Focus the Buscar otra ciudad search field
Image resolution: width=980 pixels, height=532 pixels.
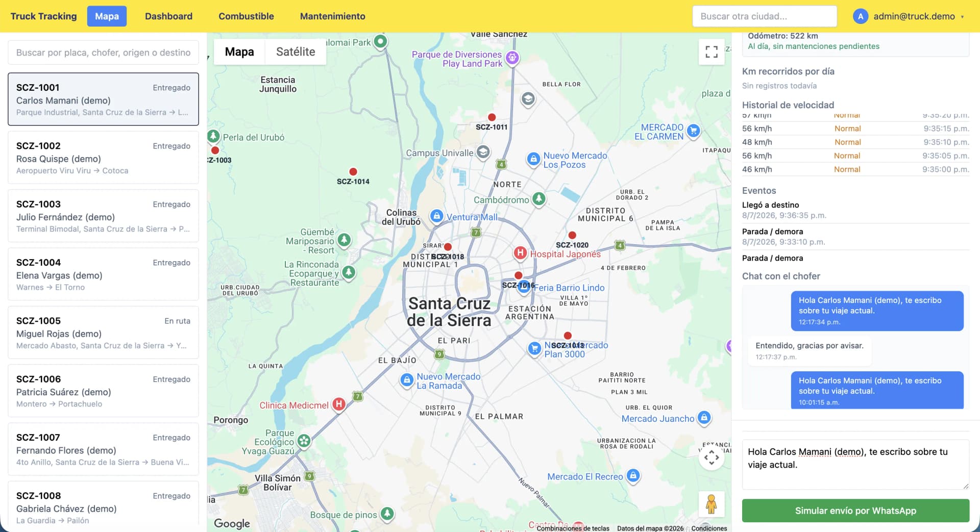click(765, 16)
